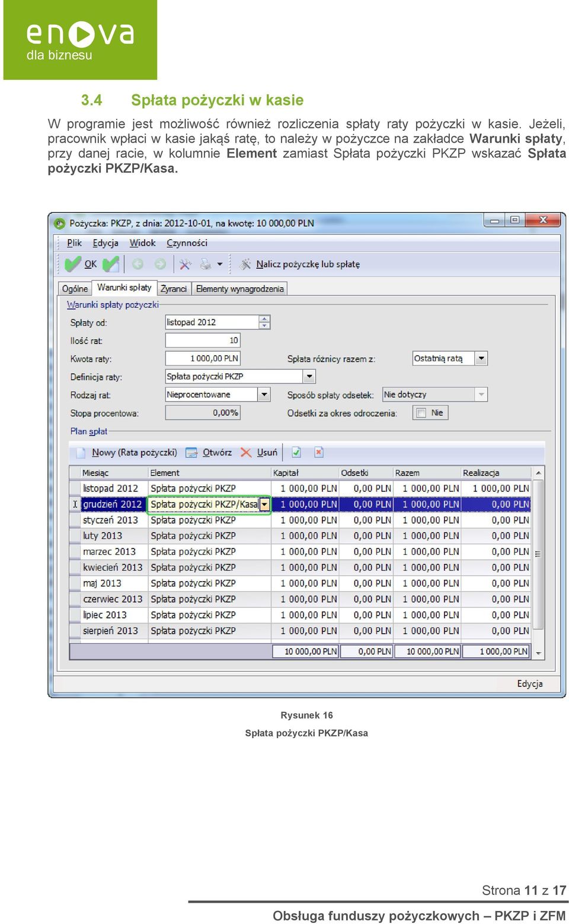The image size is (569, 924).
Task: Click the green checkmark document icon
Action: point(296,453)
